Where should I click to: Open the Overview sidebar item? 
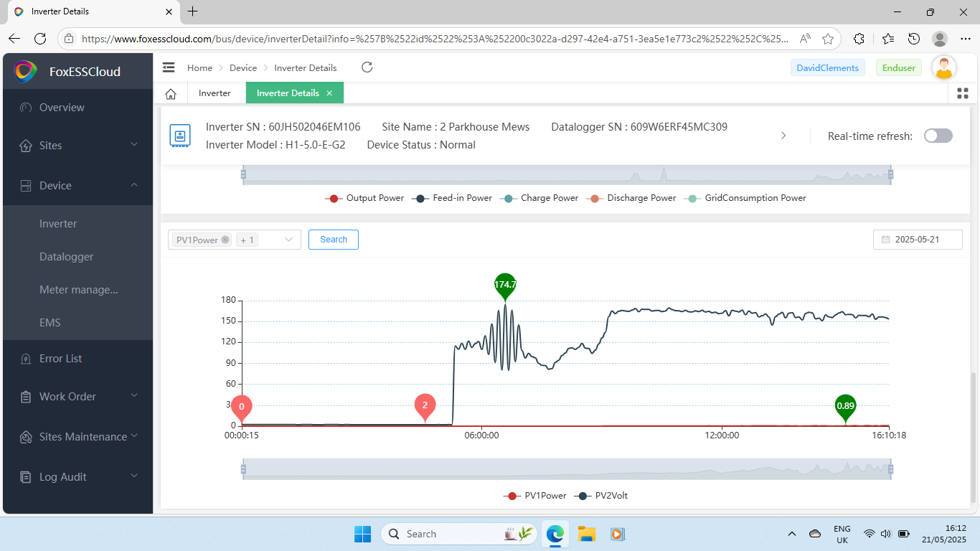point(62,108)
